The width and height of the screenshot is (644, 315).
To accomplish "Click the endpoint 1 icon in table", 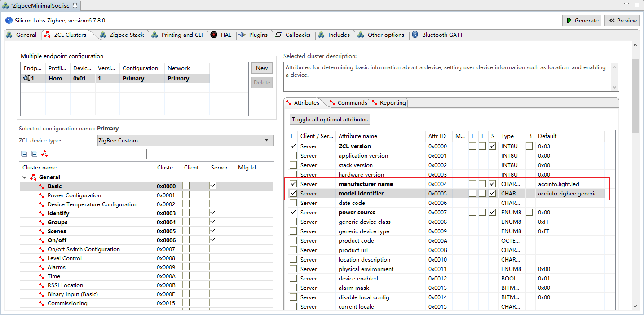I will click(26, 79).
